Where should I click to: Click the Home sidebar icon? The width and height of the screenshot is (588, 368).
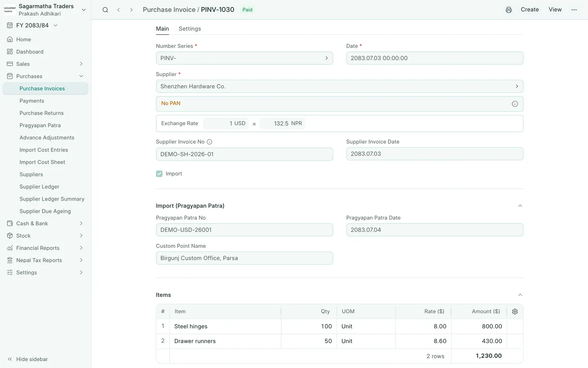coord(10,39)
